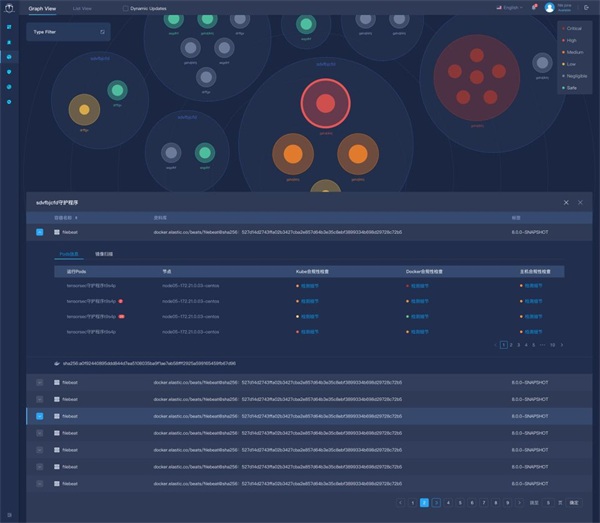Close the details panel with X icon
Viewport: 600px width, 523px height.
tap(580, 202)
